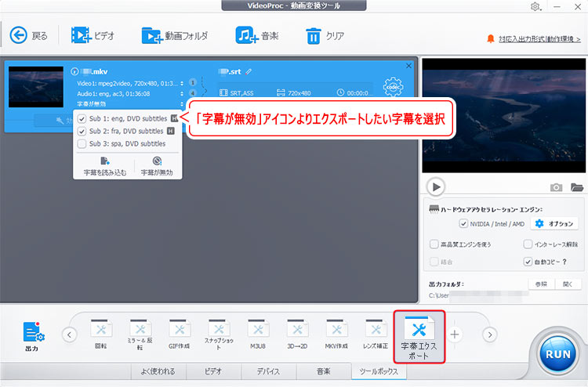Browse output folder with 参照

541,284
